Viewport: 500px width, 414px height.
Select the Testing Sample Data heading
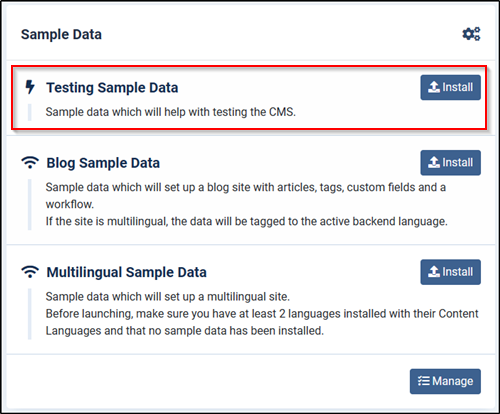pos(112,88)
